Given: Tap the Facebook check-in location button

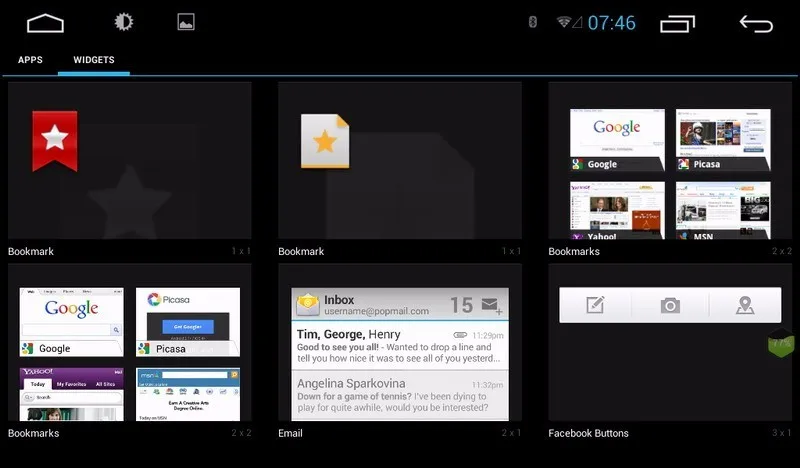Looking at the screenshot, I should pos(745,305).
